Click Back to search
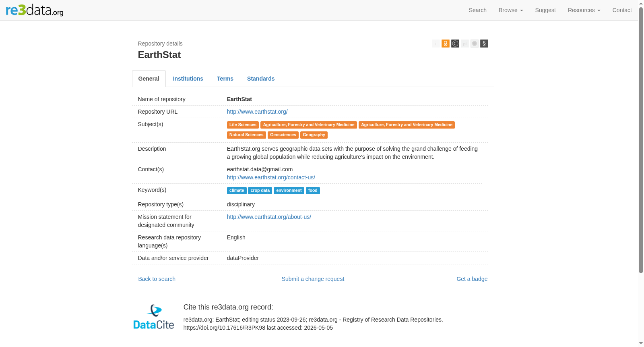The width and height of the screenshot is (644, 347). coord(157,279)
